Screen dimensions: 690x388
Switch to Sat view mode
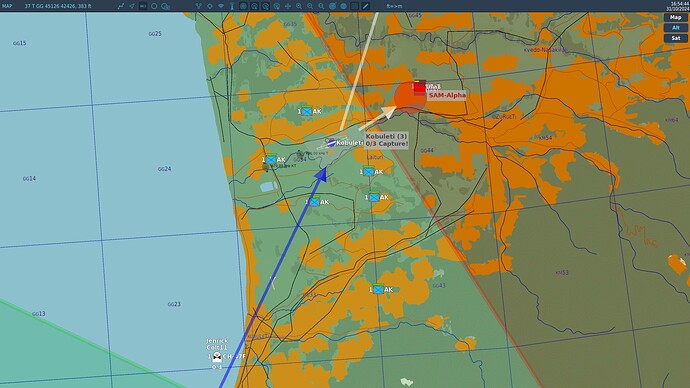coord(675,38)
